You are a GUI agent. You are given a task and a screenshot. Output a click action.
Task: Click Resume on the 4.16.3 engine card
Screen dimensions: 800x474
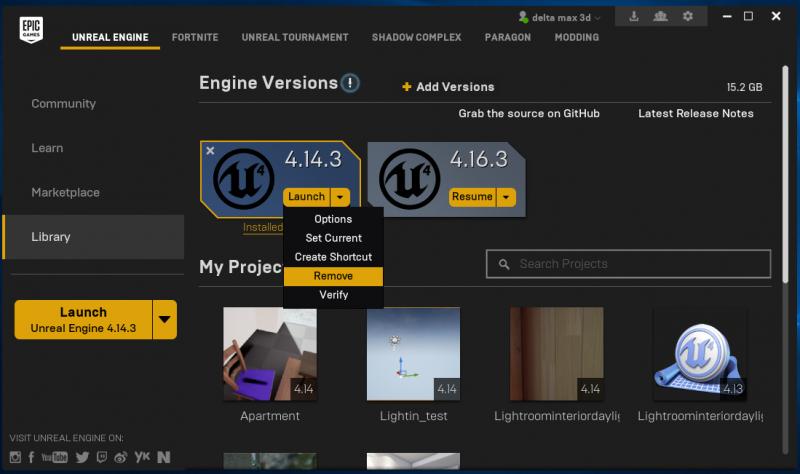point(472,197)
